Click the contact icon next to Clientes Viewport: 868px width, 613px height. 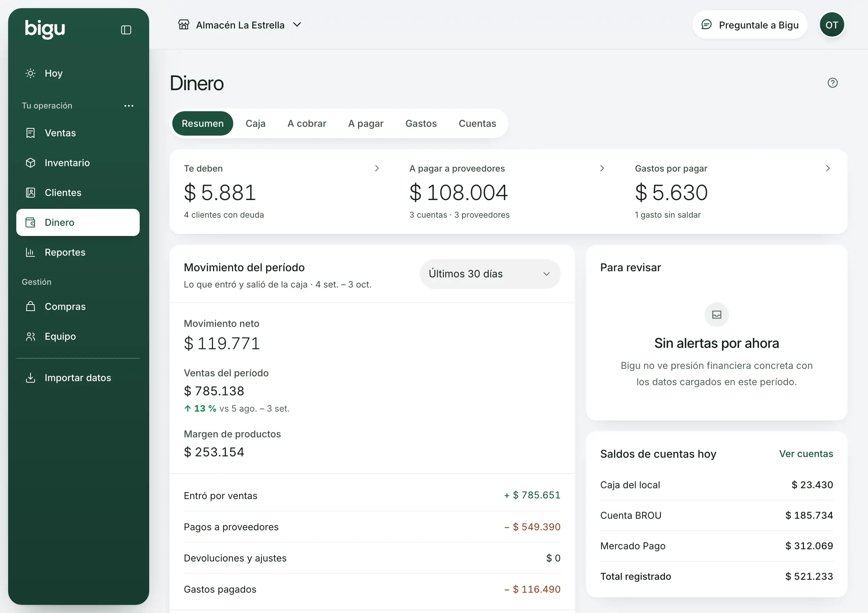(x=31, y=193)
